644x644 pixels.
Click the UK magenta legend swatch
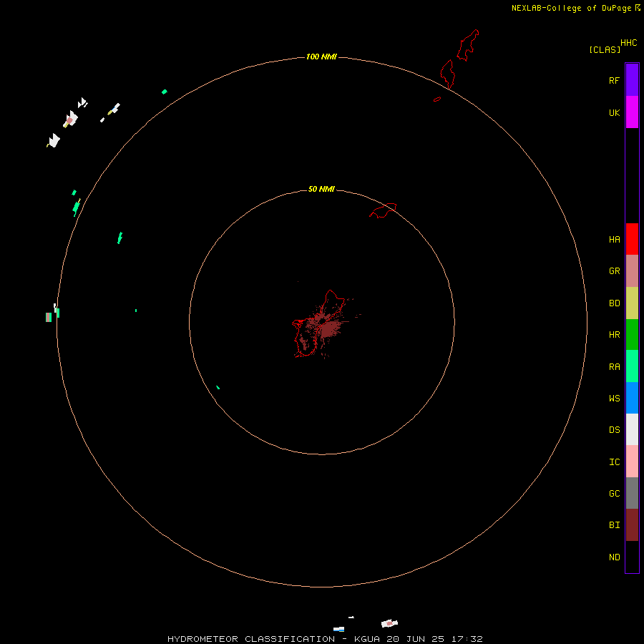pyautogui.click(x=632, y=112)
